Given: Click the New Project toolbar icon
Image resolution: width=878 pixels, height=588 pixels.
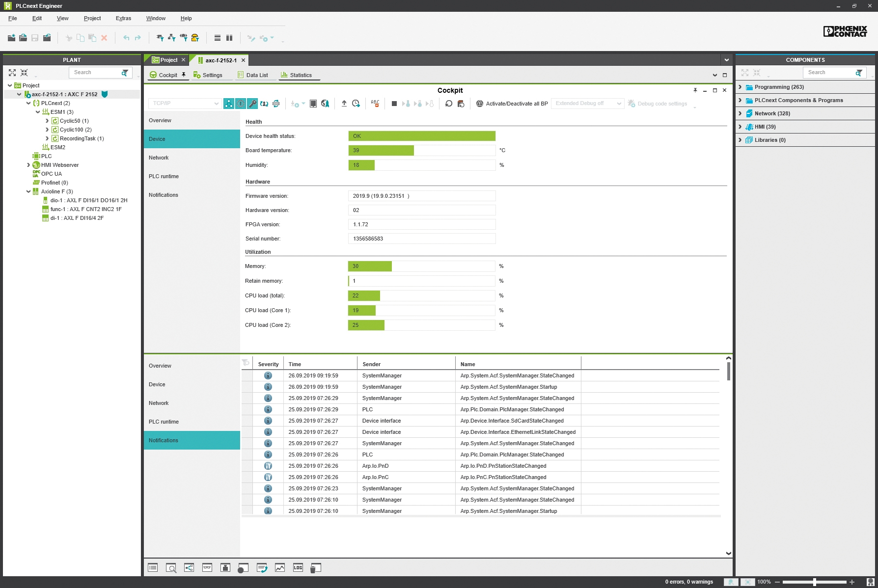Looking at the screenshot, I should pos(11,38).
